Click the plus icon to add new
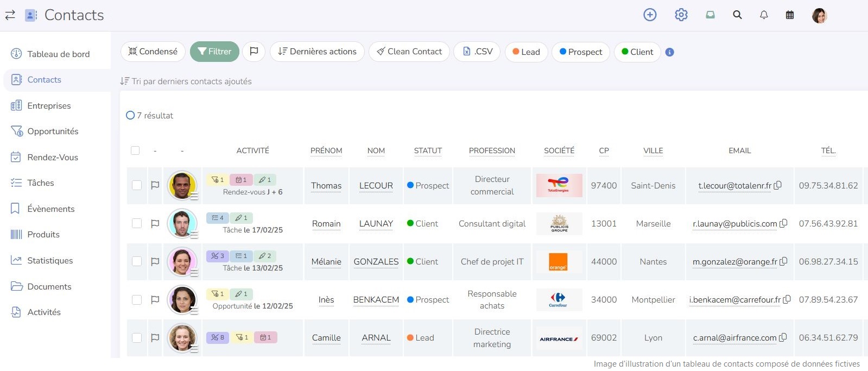The image size is (868, 371). [x=650, y=15]
